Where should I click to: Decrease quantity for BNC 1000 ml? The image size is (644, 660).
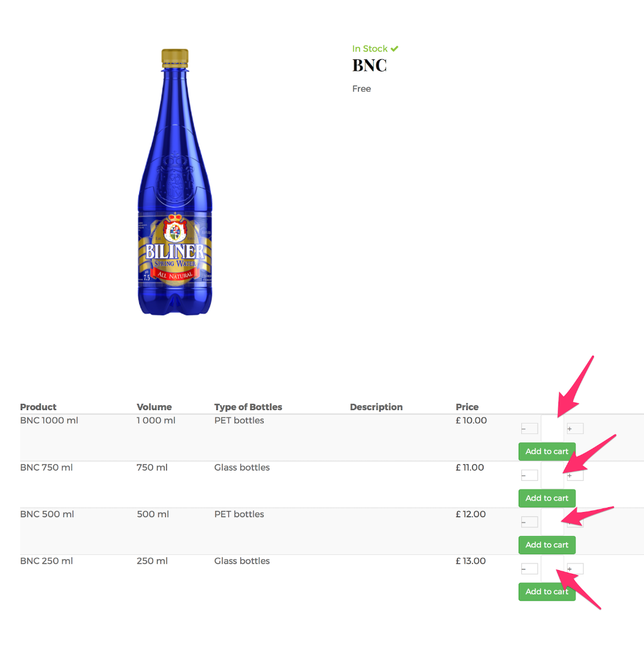click(529, 428)
